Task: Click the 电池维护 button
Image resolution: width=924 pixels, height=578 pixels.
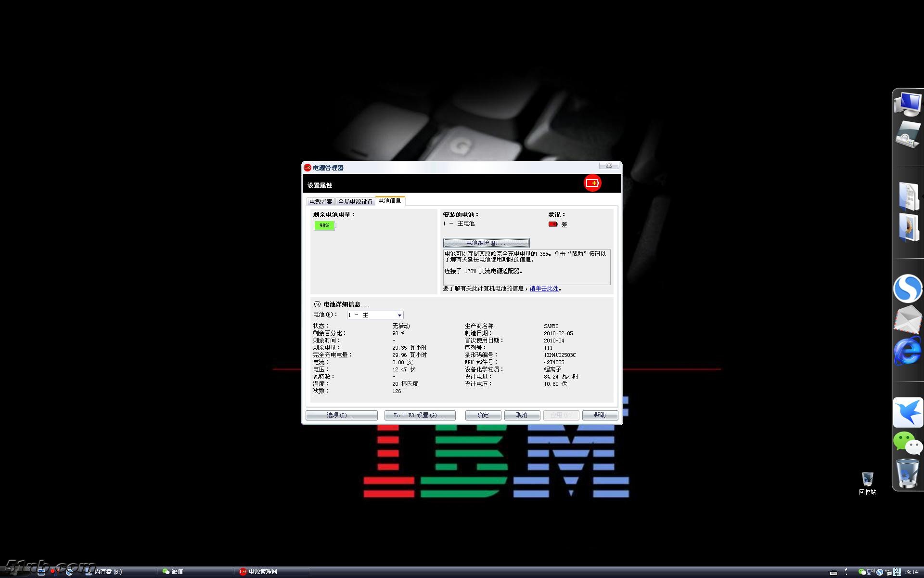Action: [486, 243]
